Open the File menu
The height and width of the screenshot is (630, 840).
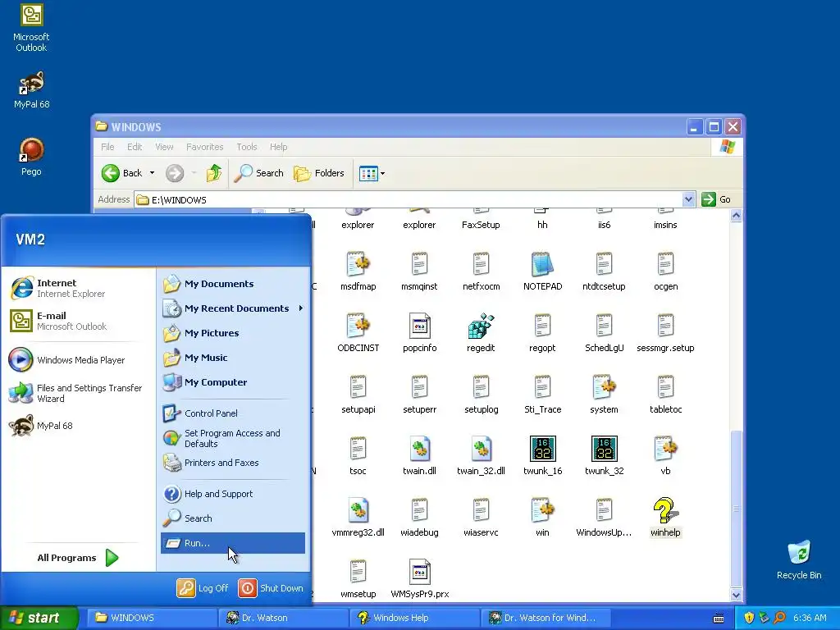pyautogui.click(x=107, y=147)
